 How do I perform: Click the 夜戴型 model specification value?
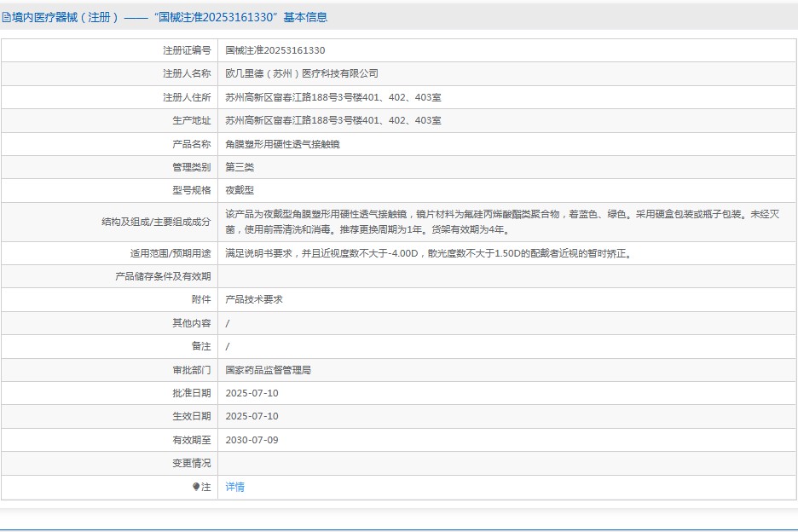tap(240, 190)
